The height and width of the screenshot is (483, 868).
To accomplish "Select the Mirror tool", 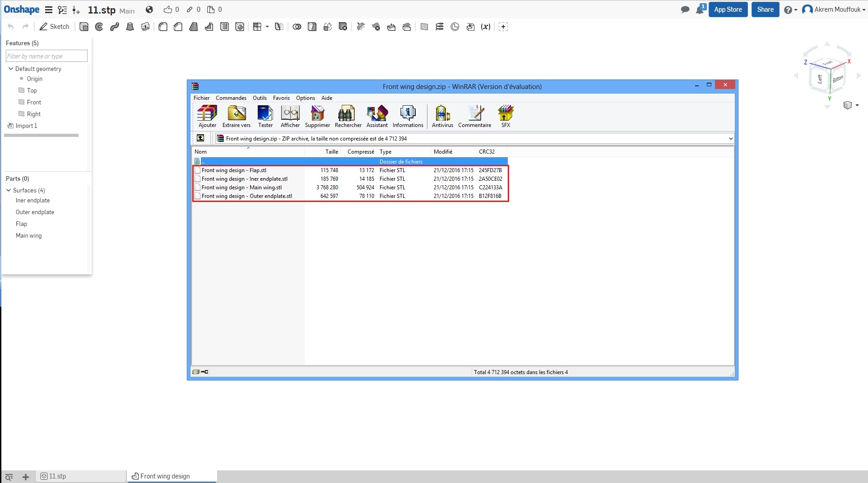I will [279, 27].
